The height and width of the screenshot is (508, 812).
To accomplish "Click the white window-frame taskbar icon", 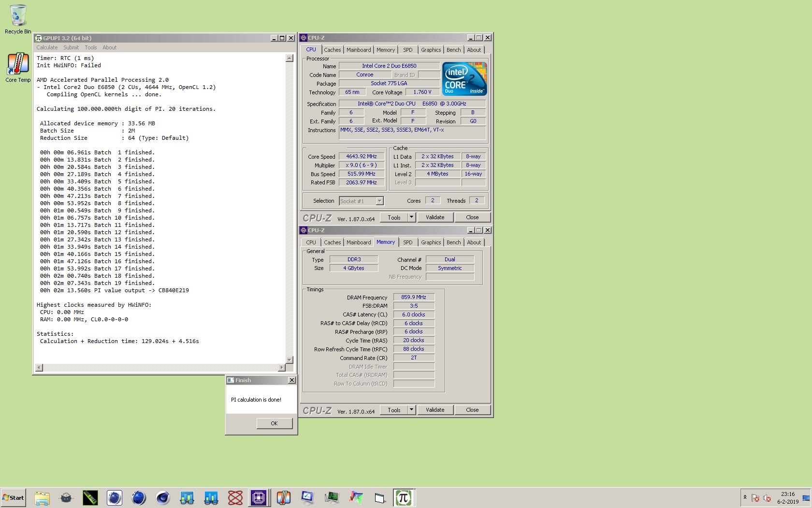I will coord(380,497).
